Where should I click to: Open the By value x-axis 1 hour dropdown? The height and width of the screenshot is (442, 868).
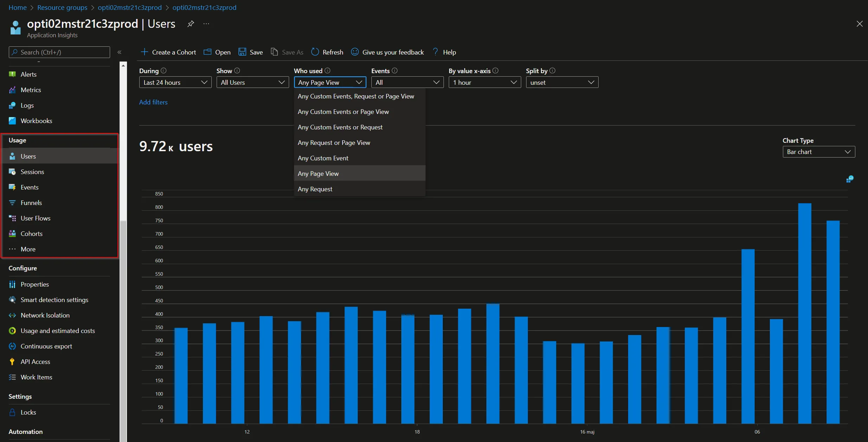(485, 82)
